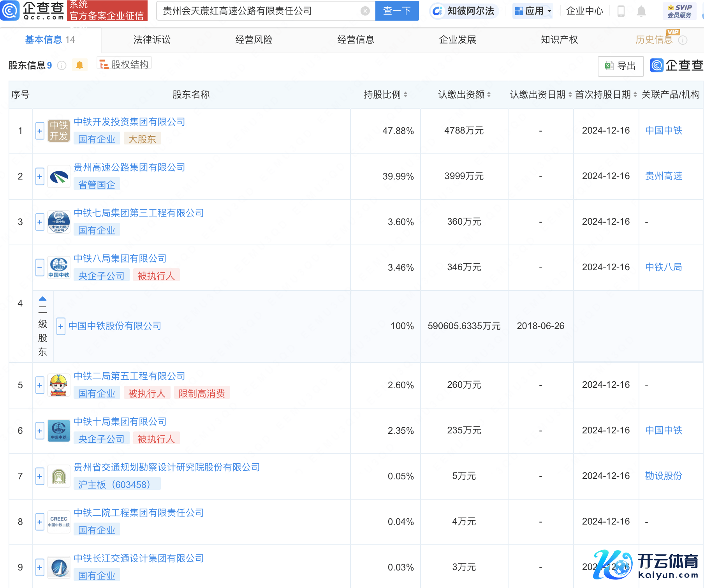This screenshot has height=588, width=704.
Task: Click the shareholder info alert bell icon
Action: [x=79, y=65]
